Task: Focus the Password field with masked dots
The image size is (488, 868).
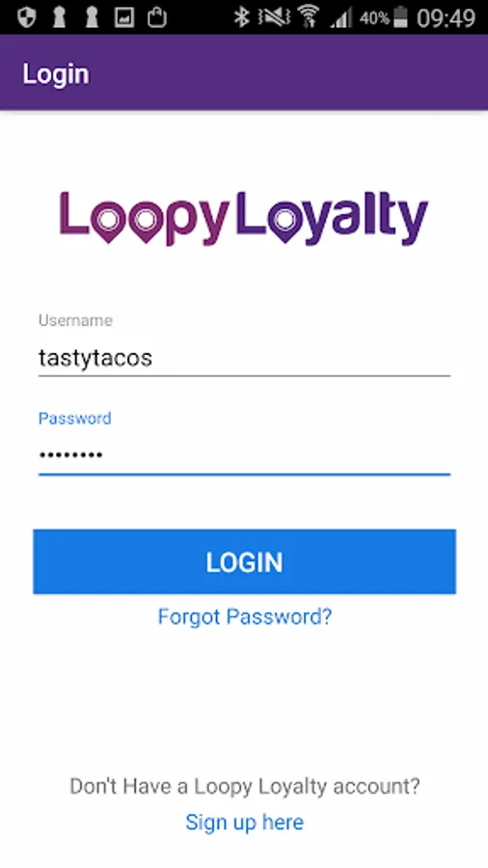Action: [244, 455]
